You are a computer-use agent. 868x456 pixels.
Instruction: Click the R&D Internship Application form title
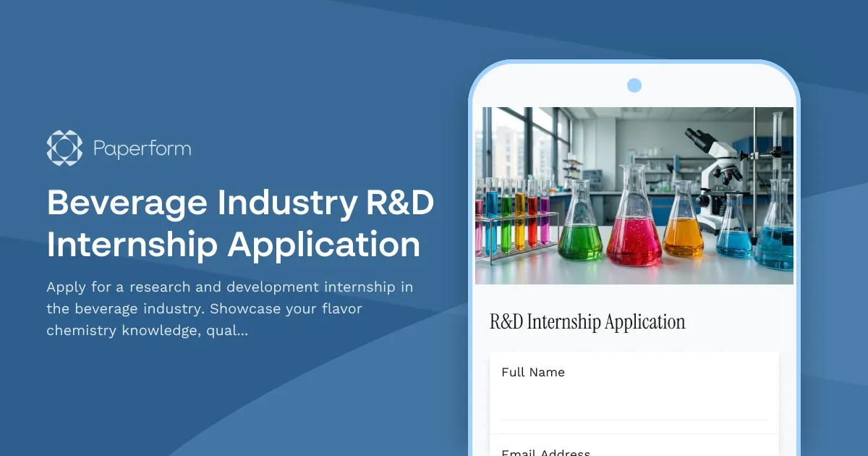587,321
